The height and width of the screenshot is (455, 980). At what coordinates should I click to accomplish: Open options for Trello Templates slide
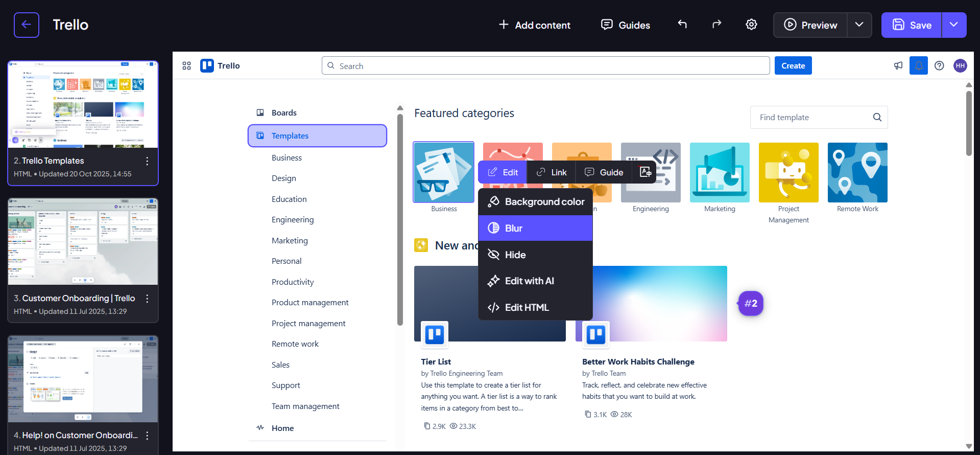(x=147, y=161)
